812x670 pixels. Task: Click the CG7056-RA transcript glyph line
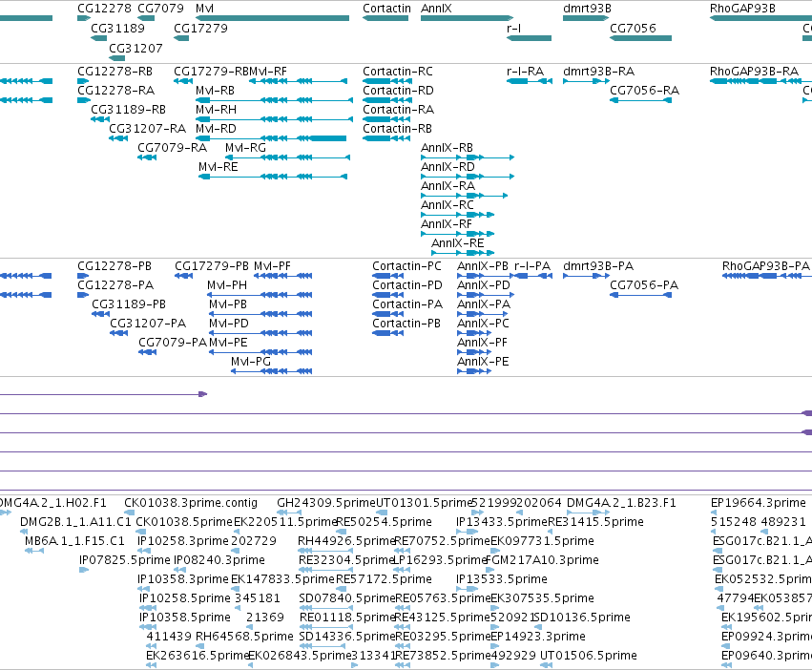(640, 100)
